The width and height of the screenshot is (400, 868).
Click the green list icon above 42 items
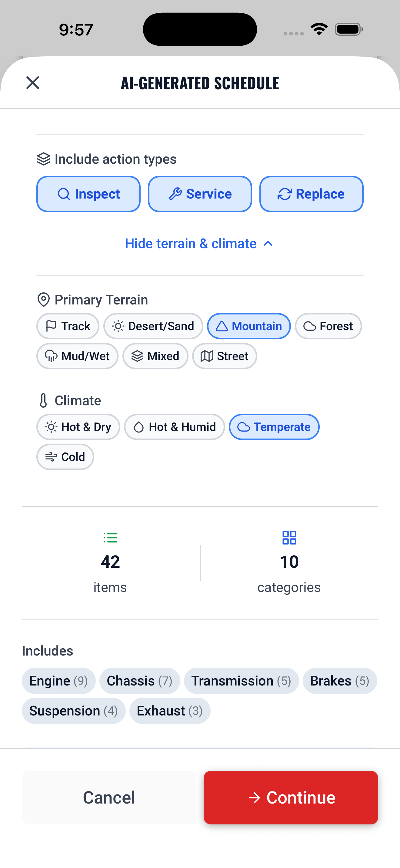(110, 538)
